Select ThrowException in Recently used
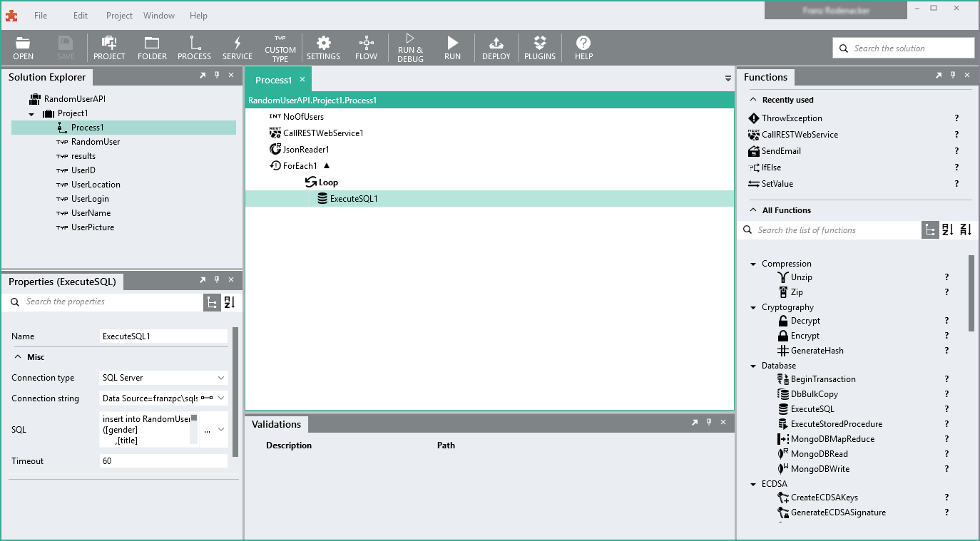Viewport: 980px width, 541px height. [x=792, y=118]
